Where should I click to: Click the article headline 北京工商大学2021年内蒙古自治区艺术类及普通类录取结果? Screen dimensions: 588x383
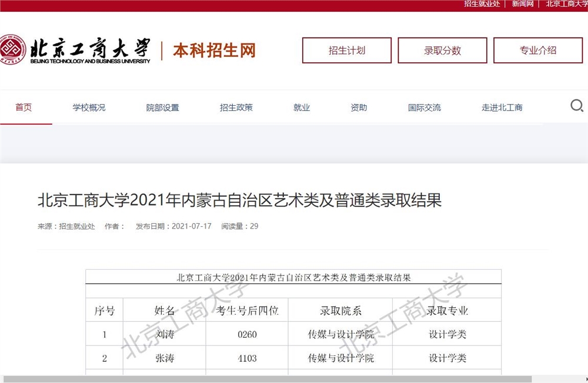[x=240, y=200]
